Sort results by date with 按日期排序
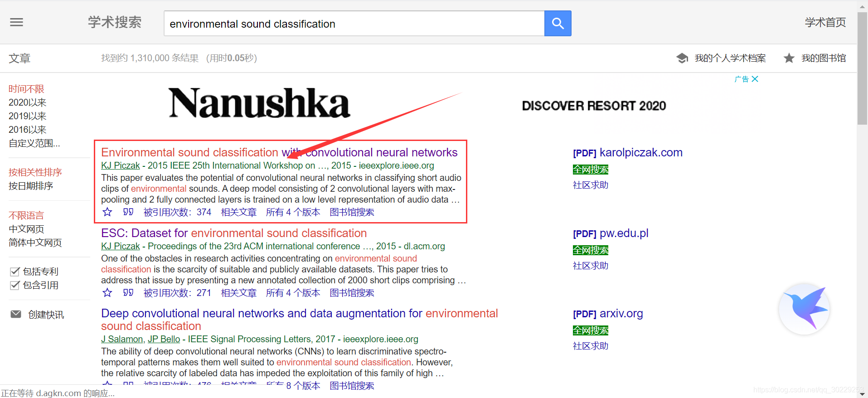 [31, 186]
